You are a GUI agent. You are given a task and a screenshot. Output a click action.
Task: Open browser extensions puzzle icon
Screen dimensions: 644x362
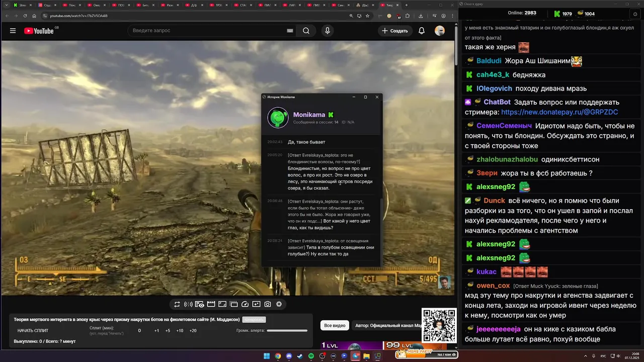pos(407,16)
